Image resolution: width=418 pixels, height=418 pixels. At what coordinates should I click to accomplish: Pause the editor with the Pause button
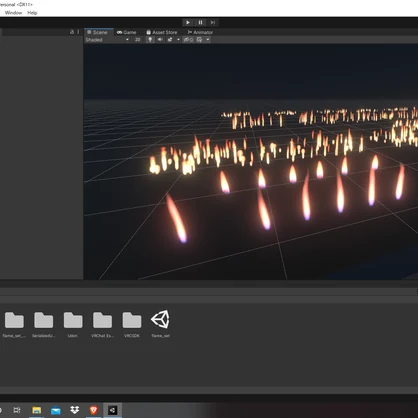pyautogui.click(x=200, y=22)
